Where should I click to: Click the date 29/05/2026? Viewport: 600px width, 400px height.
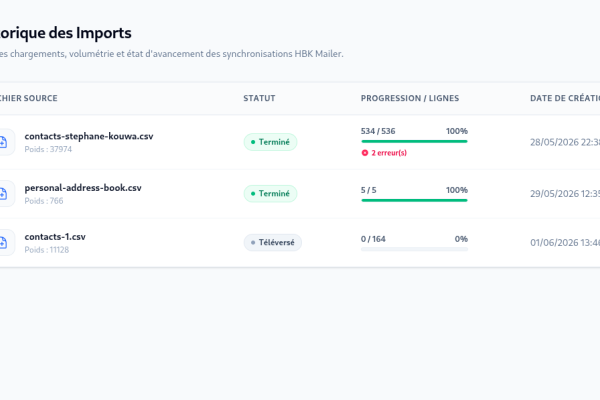554,194
